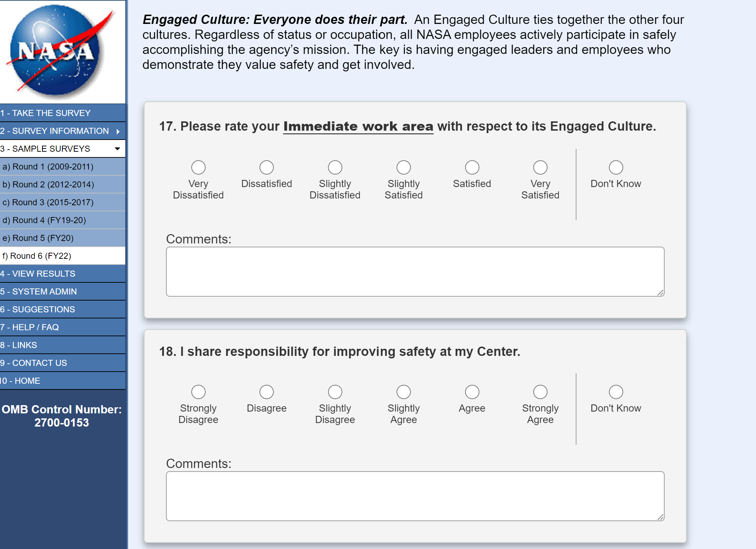The height and width of the screenshot is (549, 756).
Task: Select Strongly Agree for question 18
Action: [540, 392]
